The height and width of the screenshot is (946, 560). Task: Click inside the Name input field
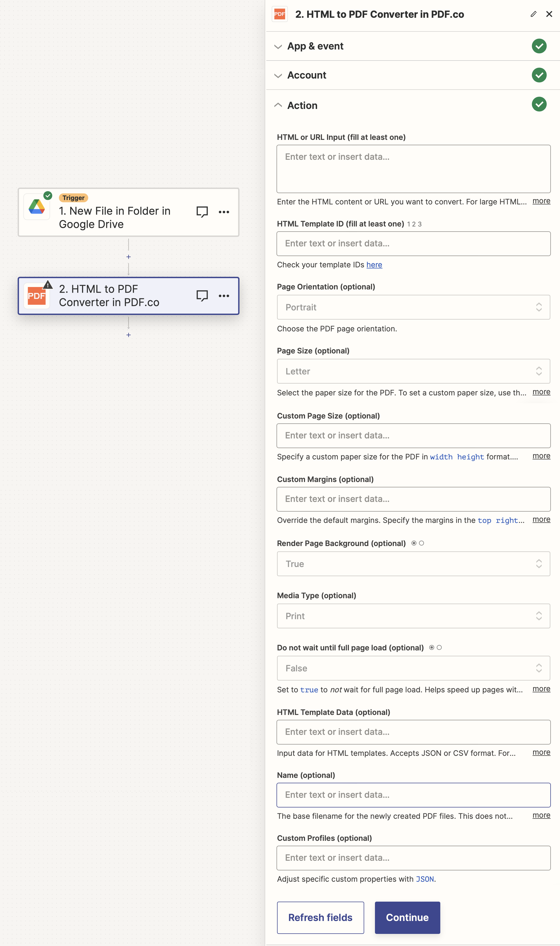click(413, 795)
